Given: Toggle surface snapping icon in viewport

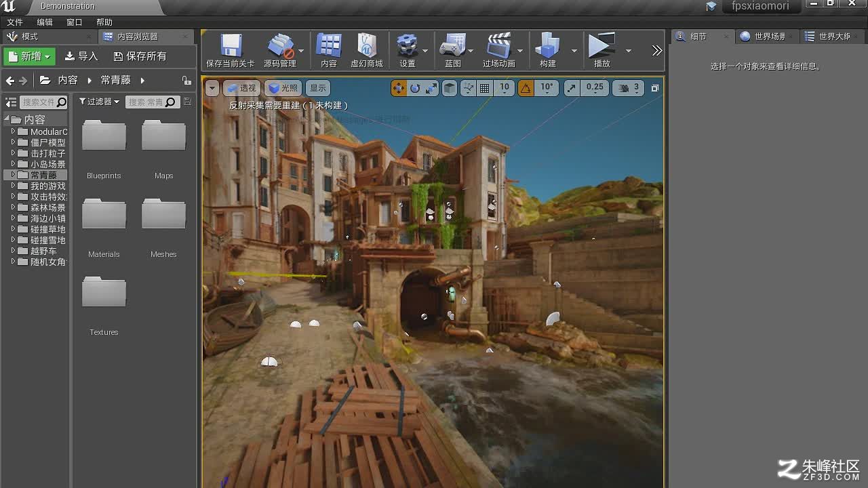Looking at the screenshot, I should [468, 88].
